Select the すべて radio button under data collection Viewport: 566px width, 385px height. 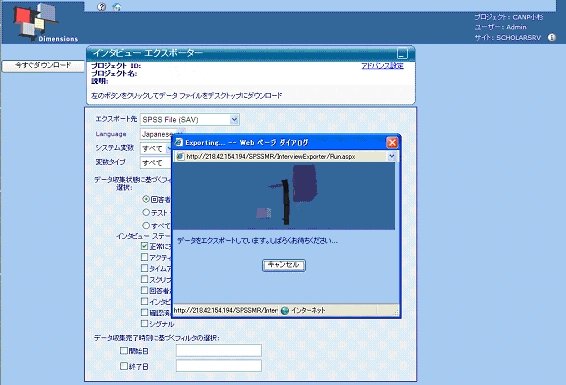(146, 226)
